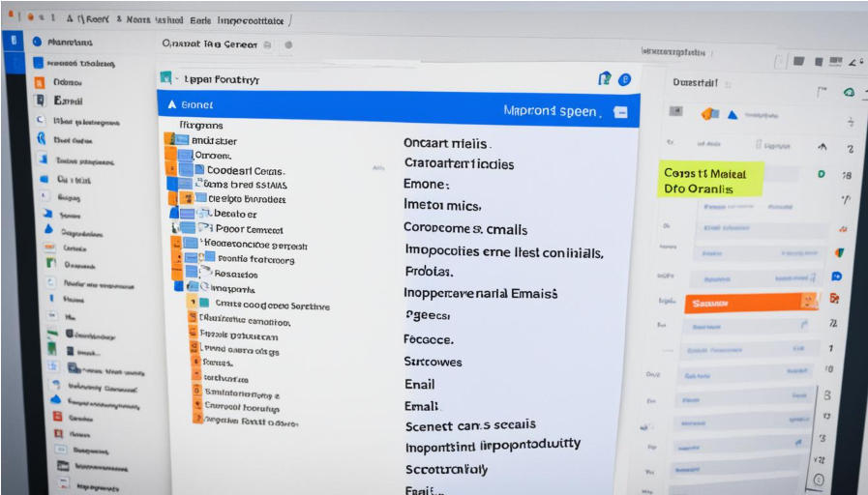Select the 'Gronet' blue header title
868x495 pixels.
point(197,104)
